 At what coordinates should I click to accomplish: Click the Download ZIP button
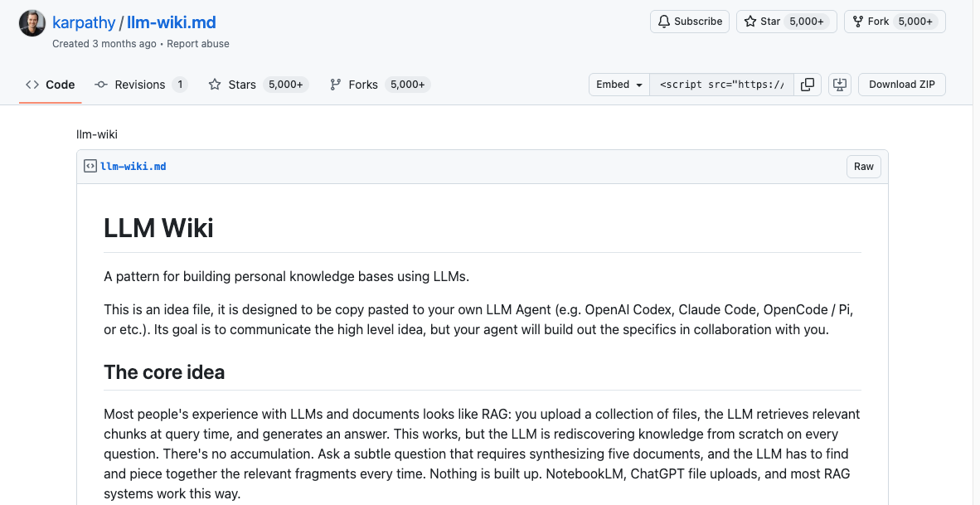902,85
